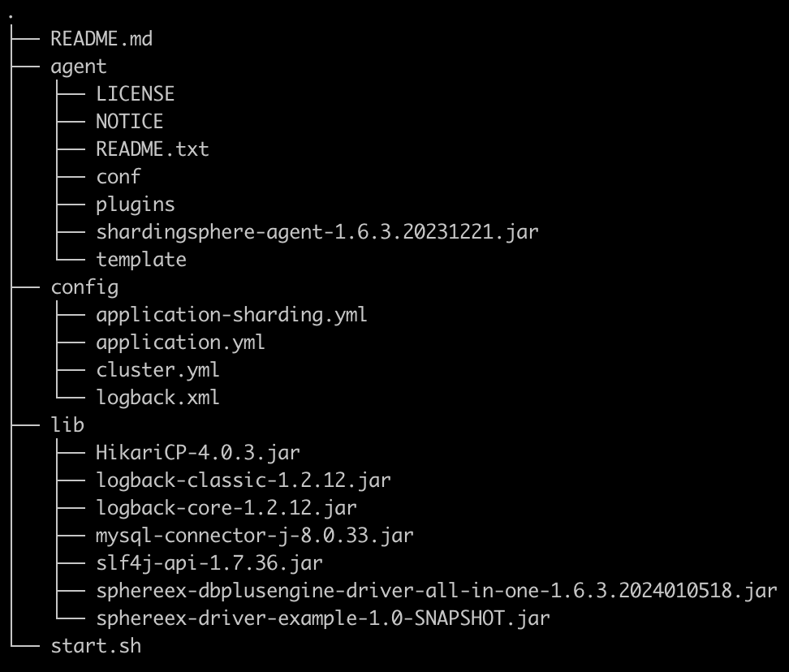This screenshot has width=789, height=672.
Task: Click README.txt in the agent folder
Action: coord(152,149)
